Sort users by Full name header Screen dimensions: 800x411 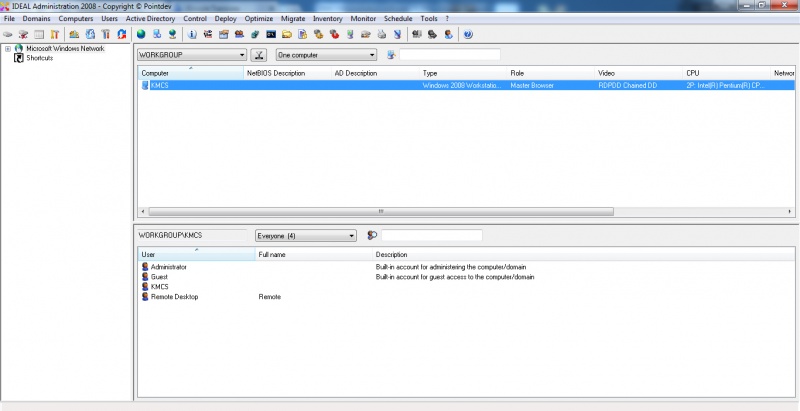[314, 254]
